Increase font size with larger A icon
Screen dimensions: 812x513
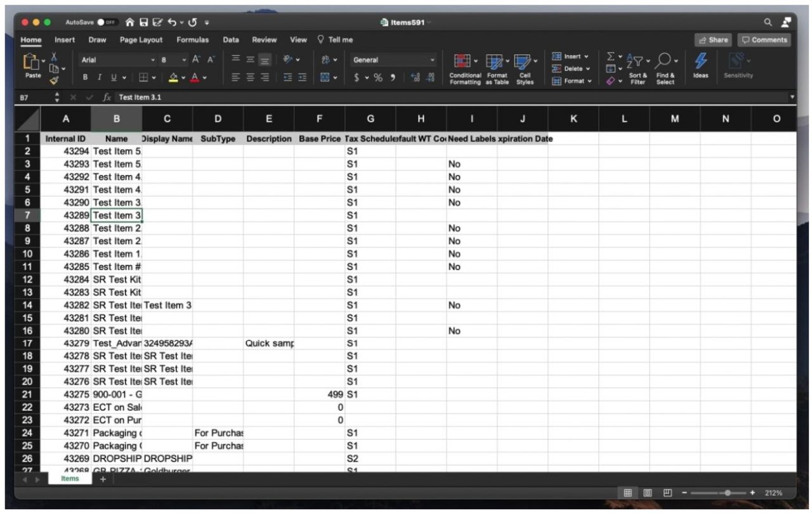tap(197, 60)
